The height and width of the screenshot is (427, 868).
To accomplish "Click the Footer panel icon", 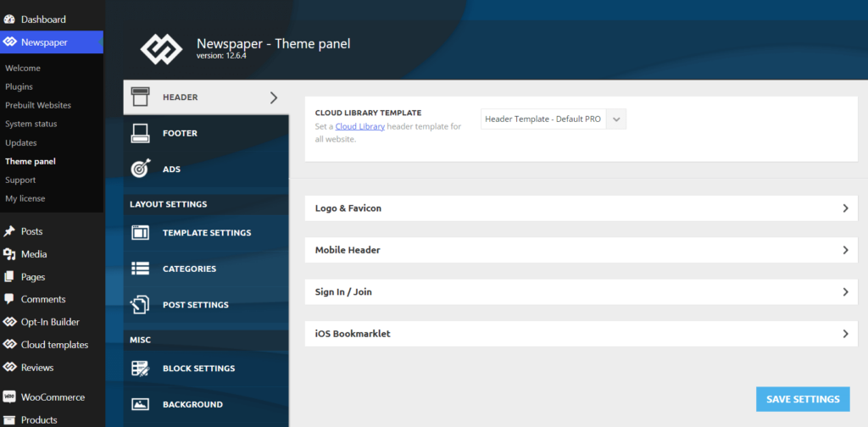I will (x=140, y=133).
